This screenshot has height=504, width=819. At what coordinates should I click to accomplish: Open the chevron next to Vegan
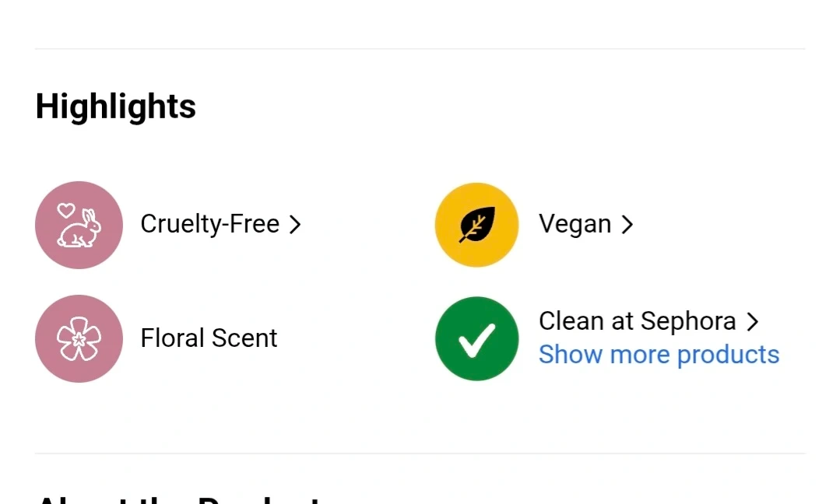627,225
